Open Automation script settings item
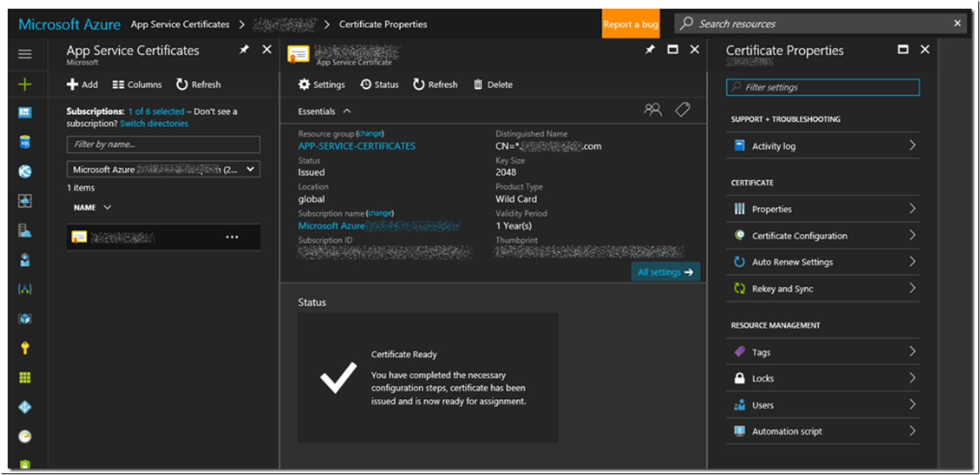 pos(823,431)
